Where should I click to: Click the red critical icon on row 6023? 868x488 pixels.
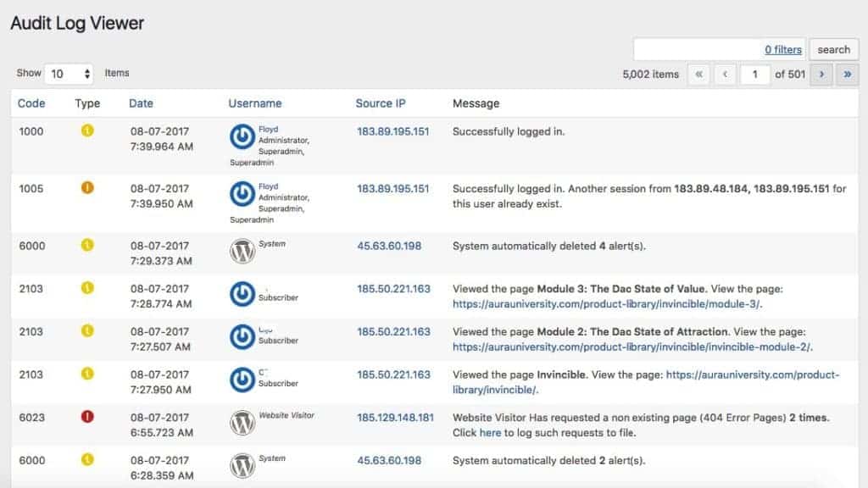(x=86, y=417)
